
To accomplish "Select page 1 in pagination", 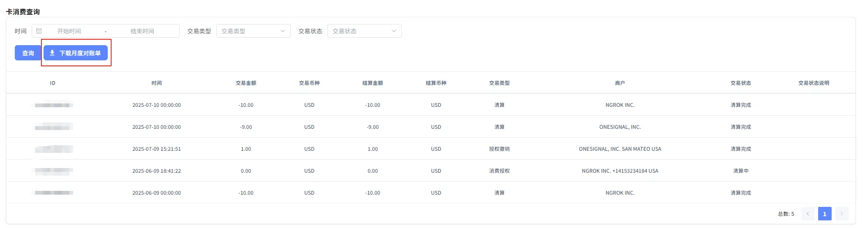I will click(824, 214).
